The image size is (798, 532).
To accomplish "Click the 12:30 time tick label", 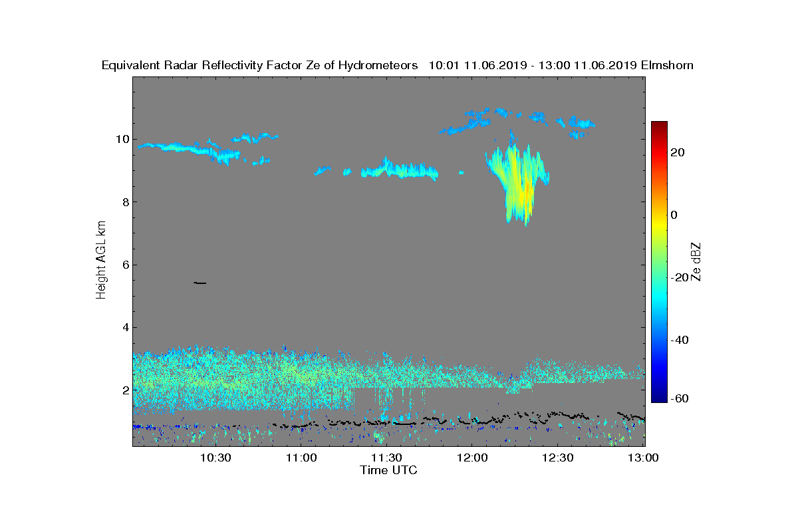I will point(557,458).
